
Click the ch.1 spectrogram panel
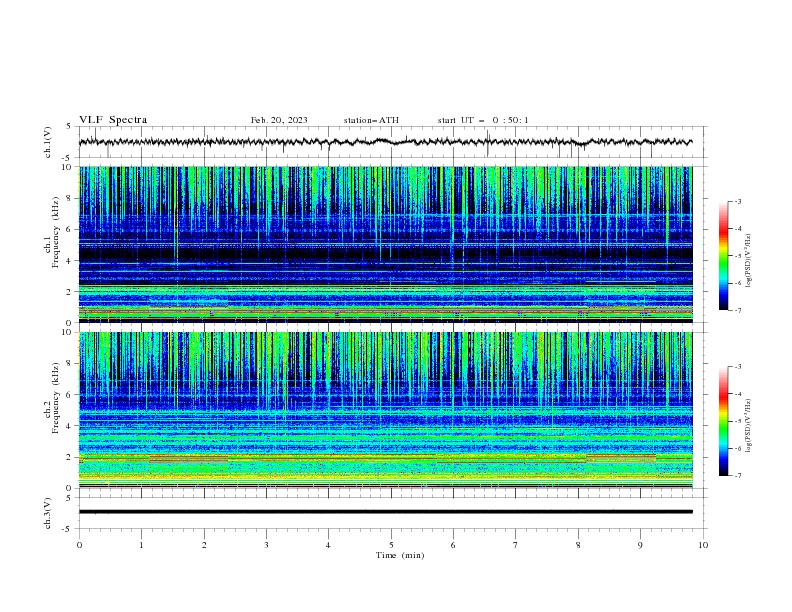click(x=385, y=244)
